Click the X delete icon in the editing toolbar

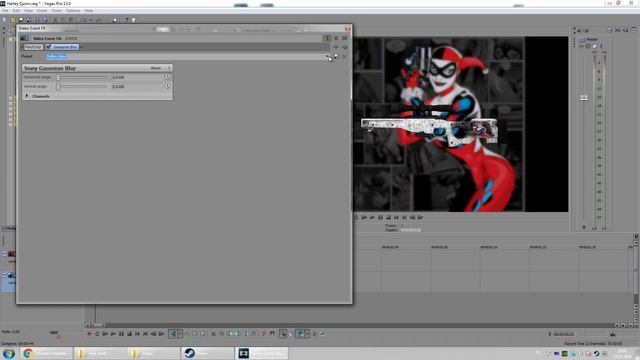click(x=213, y=334)
